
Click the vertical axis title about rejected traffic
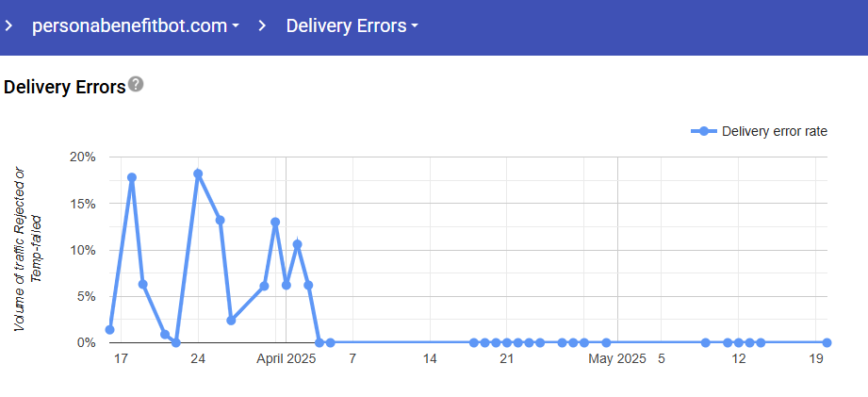(x=28, y=248)
